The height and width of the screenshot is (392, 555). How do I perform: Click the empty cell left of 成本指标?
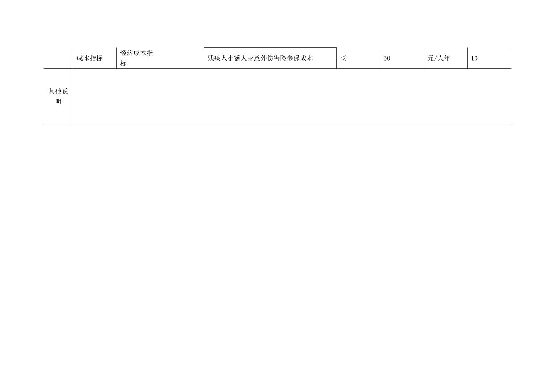58,58
